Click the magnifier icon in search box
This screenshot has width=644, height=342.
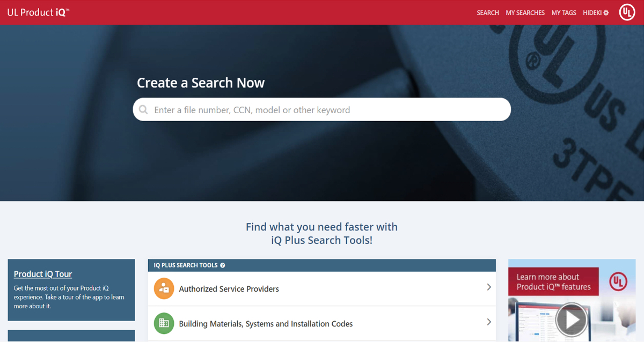(x=143, y=110)
